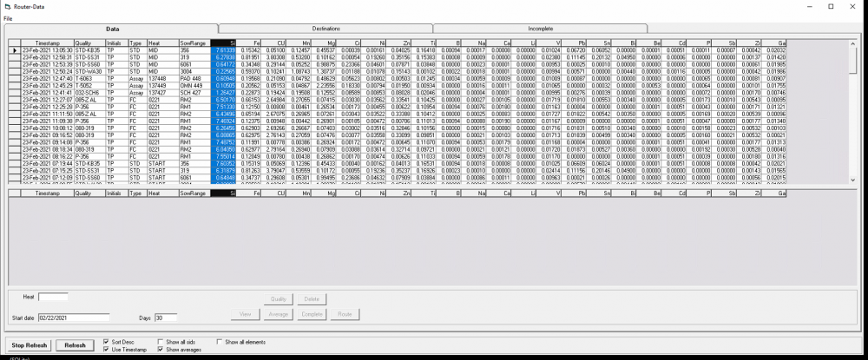This screenshot has width=868, height=360.
Task: Click the Si value 1.26427
Action: pos(224,92)
